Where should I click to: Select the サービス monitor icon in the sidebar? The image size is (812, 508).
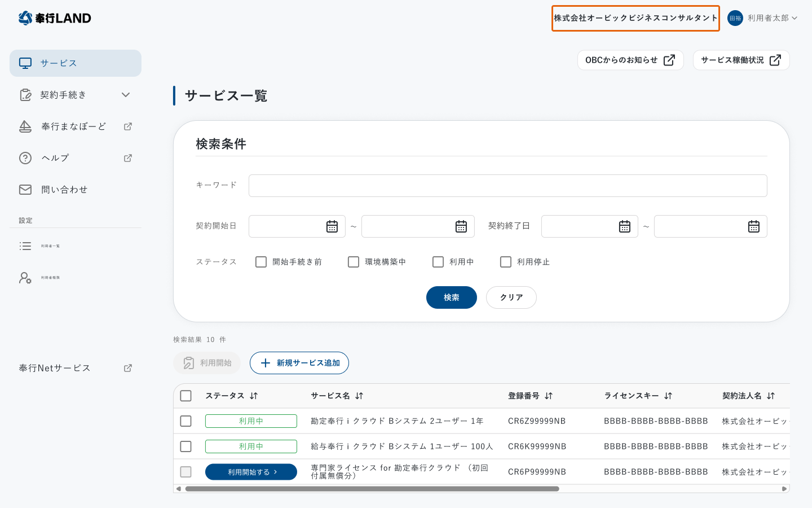coord(25,63)
